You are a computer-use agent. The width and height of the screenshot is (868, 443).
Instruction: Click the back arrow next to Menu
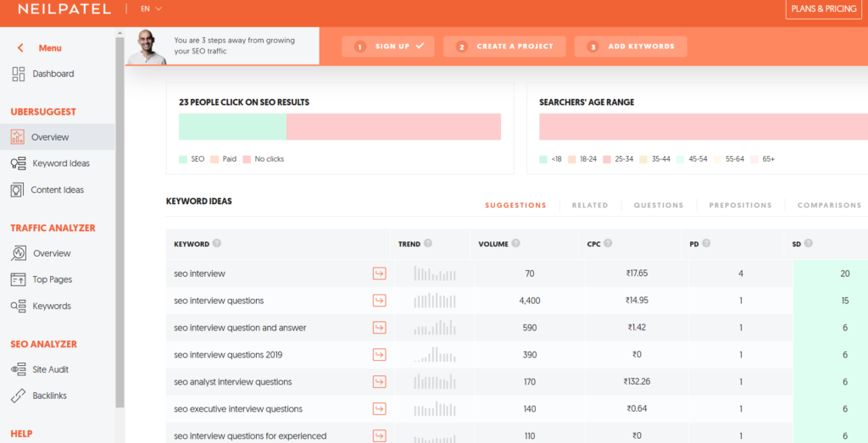20,48
